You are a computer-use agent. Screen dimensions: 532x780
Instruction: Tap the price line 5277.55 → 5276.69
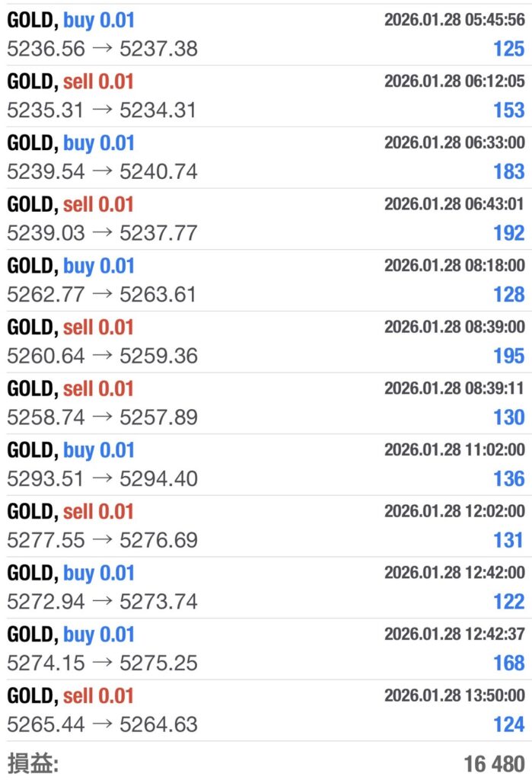coord(102,540)
